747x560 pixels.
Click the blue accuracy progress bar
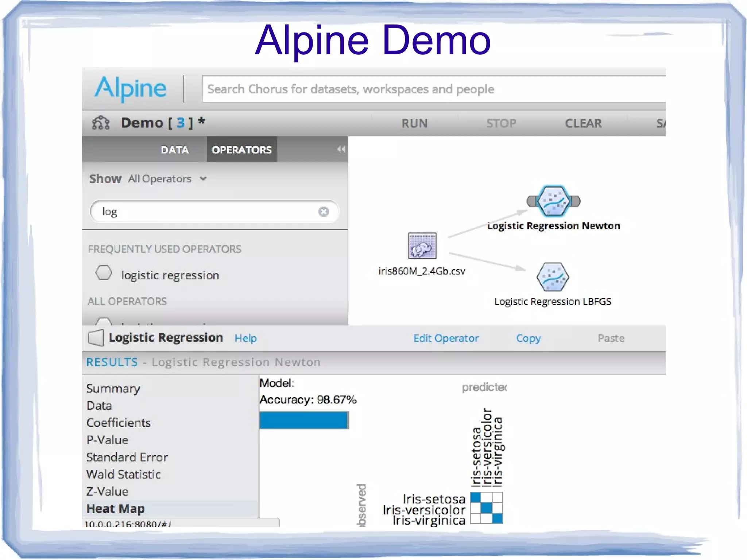pos(304,420)
